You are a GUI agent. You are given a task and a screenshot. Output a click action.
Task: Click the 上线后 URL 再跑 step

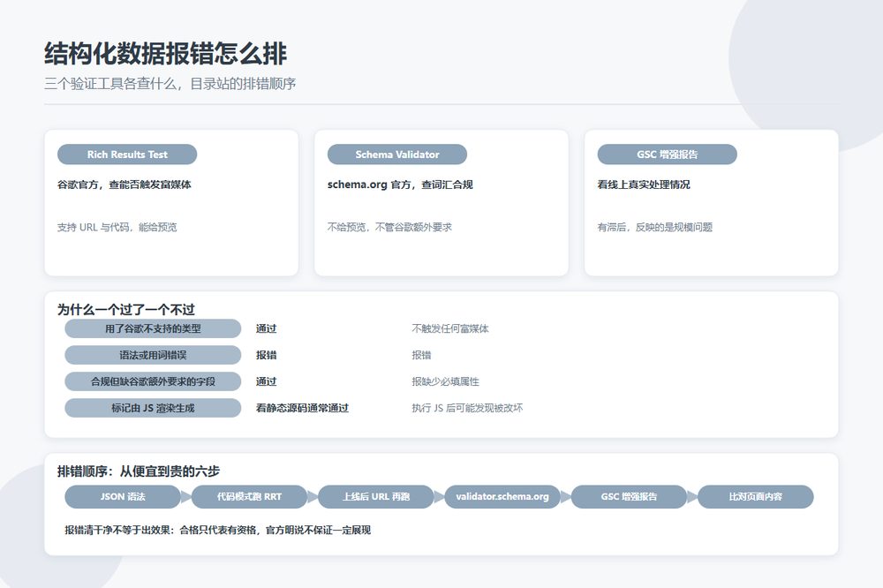(376, 497)
